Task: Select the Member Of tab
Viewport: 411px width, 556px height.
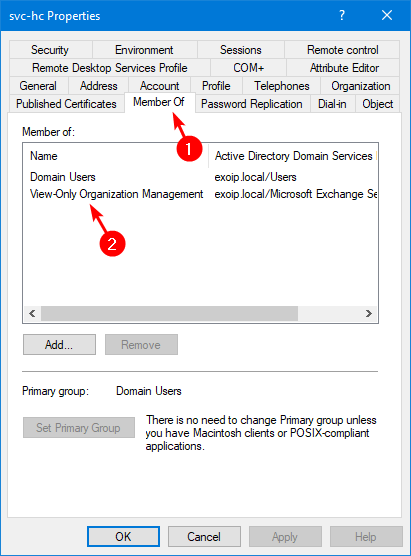Action: [159, 102]
